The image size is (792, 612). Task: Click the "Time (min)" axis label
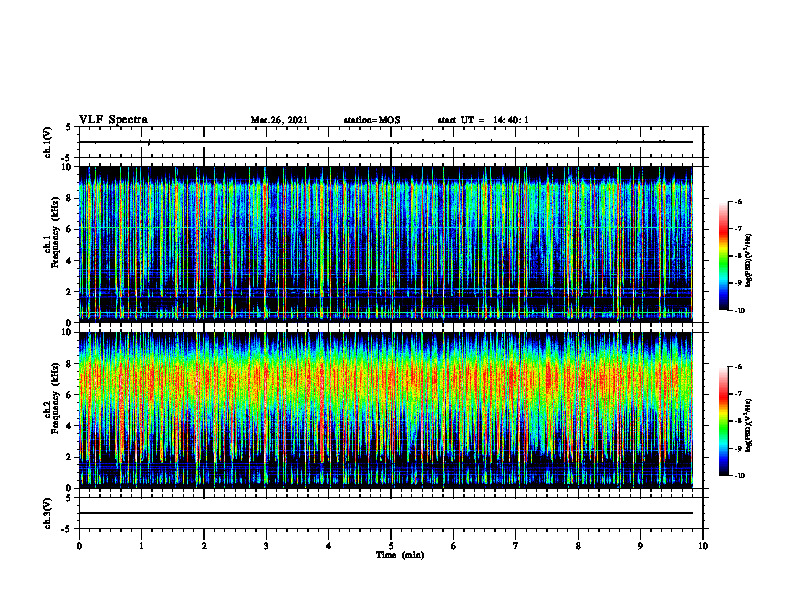pos(400,555)
